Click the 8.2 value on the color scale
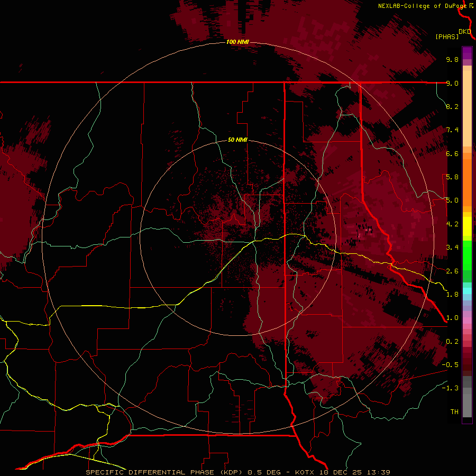Image resolution: width=476 pixels, height=476 pixels. pyautogui.click(x=452, y=106)
